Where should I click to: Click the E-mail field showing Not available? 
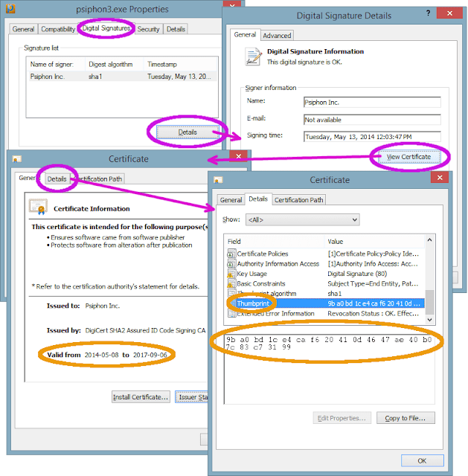tap(372, 120)
